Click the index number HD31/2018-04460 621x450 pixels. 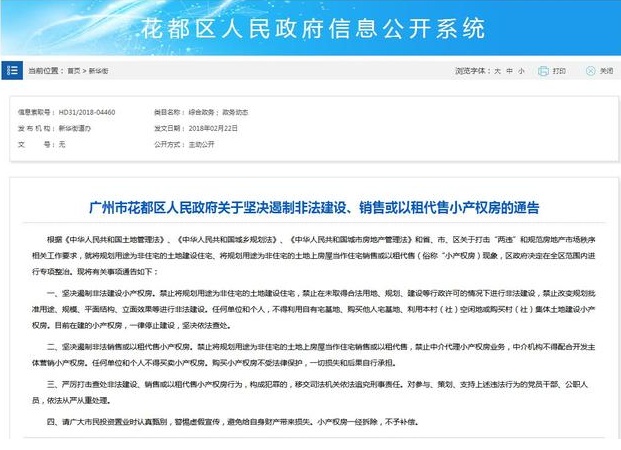pos(87,112)
